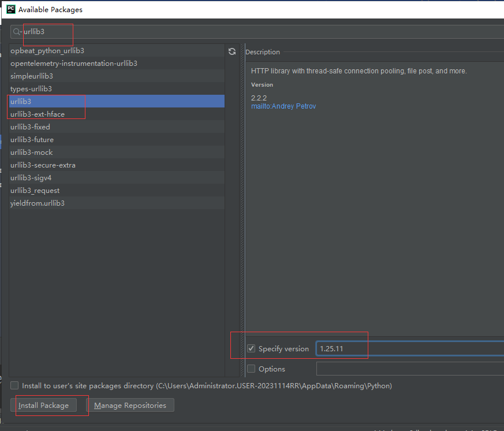
Task: Enable Install to user's site packages directory
Action: pyautogui.click(x=14, y=385)
